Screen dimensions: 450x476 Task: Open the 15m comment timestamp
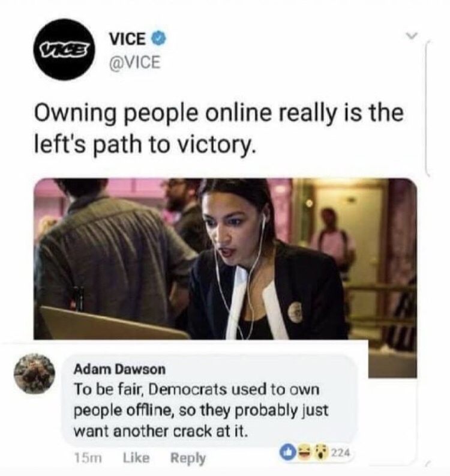click(88, 458)
